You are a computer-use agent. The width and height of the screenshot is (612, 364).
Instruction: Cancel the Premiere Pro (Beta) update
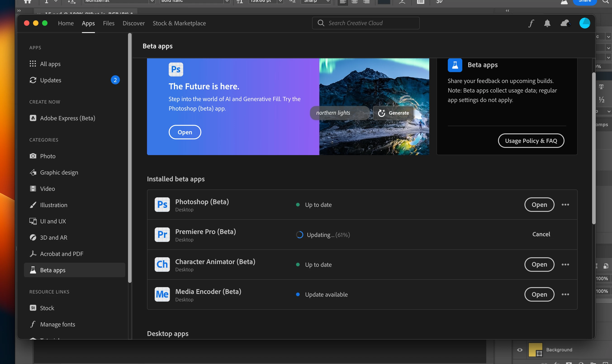coord(541,234)
